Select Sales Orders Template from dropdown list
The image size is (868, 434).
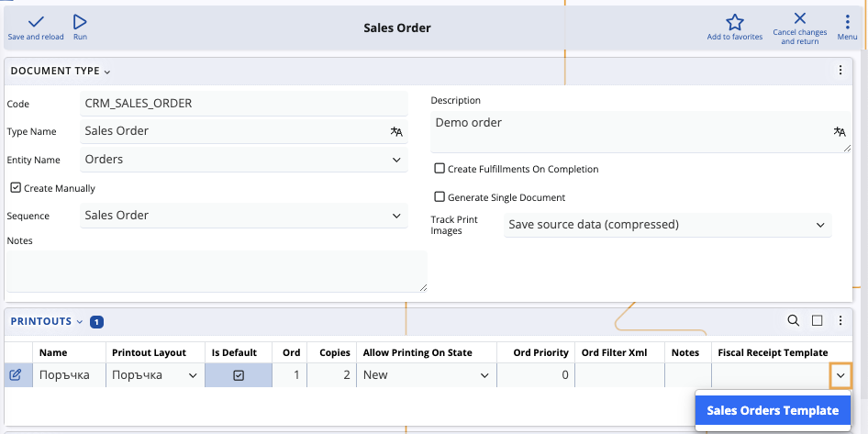point(773,410)
